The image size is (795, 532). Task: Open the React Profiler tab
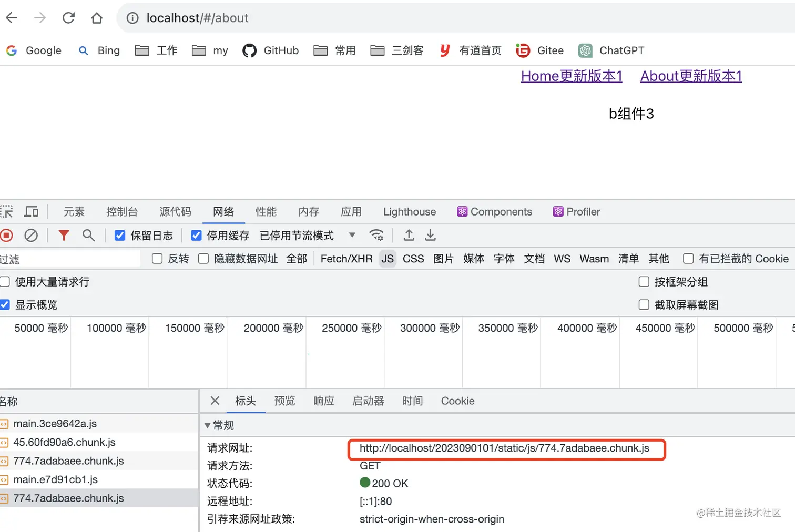coord(577,211)
